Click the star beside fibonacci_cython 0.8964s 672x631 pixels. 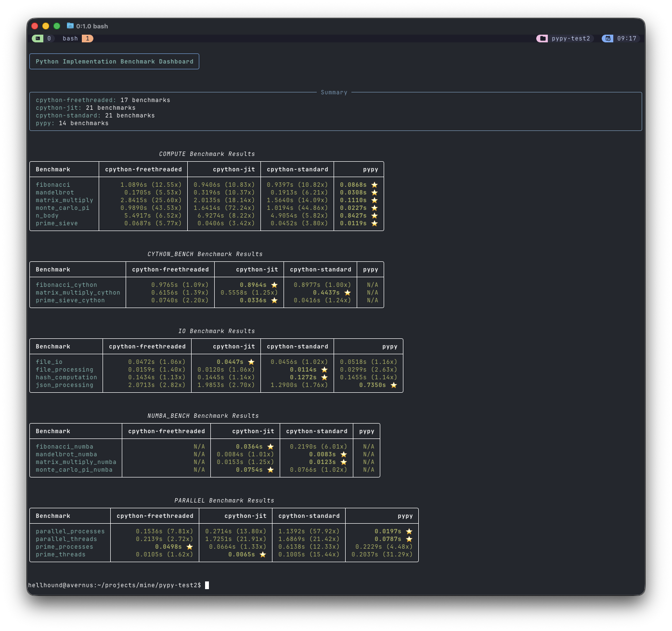(274, 285)
